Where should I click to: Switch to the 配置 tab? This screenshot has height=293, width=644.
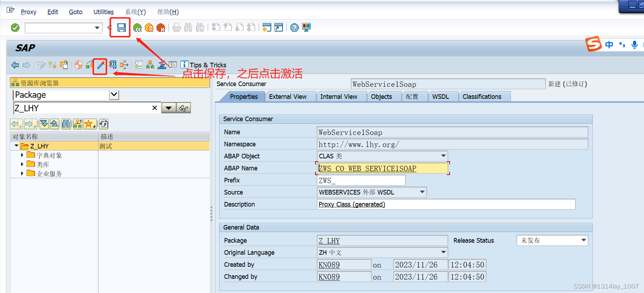[412, 97]
